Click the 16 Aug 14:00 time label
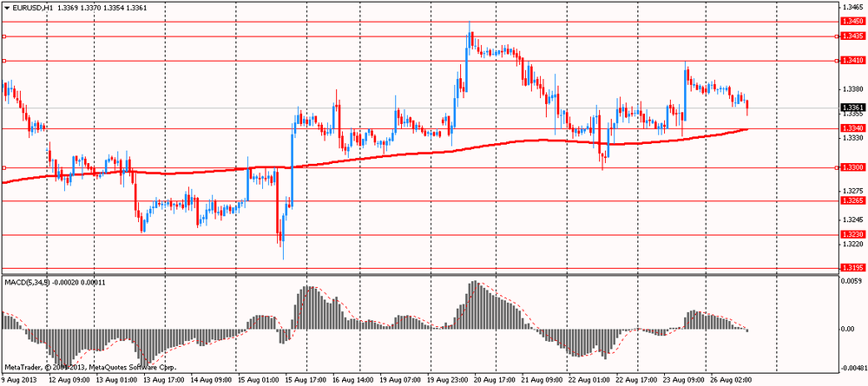 click(352, 381)
